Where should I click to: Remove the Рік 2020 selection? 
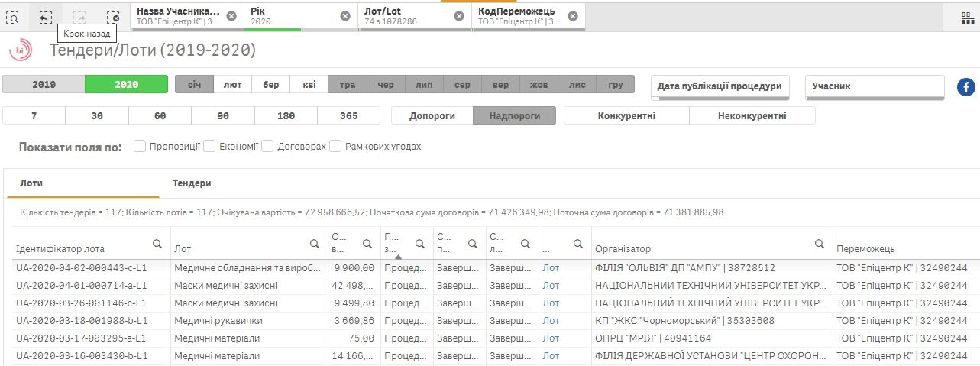click(345, 16)
